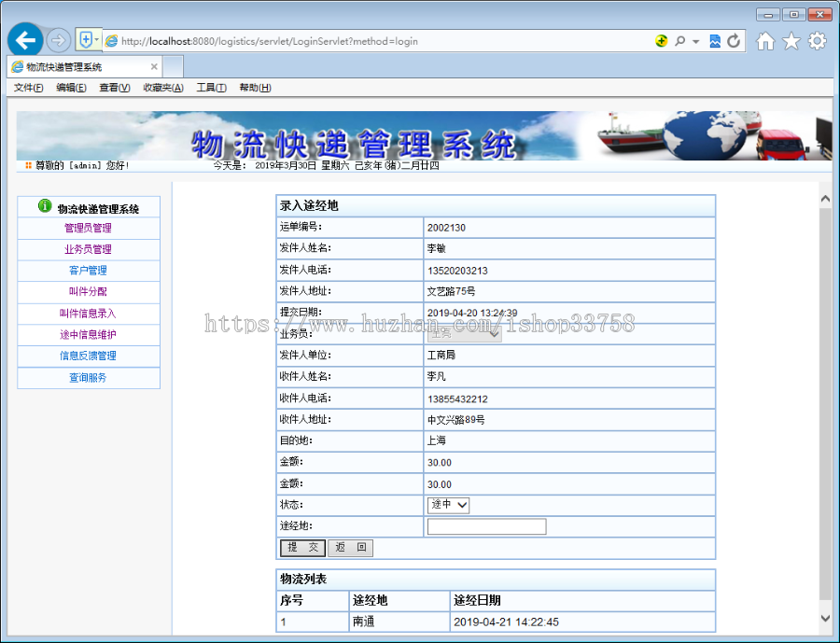The height and width of the screenshot is (643, 840).
Task: Open the 客户管理 sidebar link
Action: (x=88, y=271)
